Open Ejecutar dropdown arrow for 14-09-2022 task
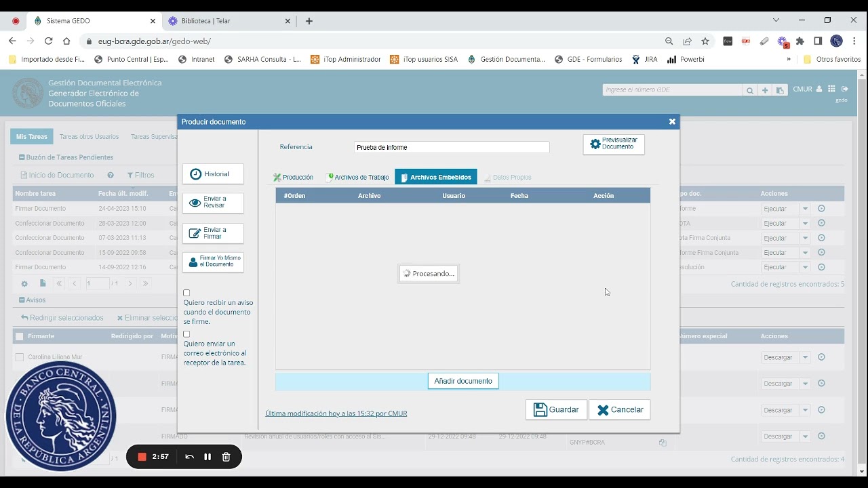This screenshot has width=868, height=488. point(805,267)
